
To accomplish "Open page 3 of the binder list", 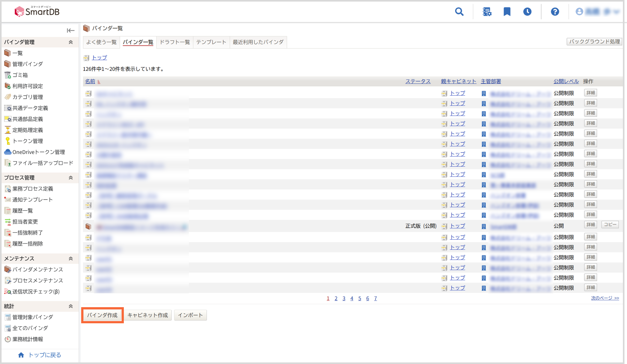I will click(344, 298).
